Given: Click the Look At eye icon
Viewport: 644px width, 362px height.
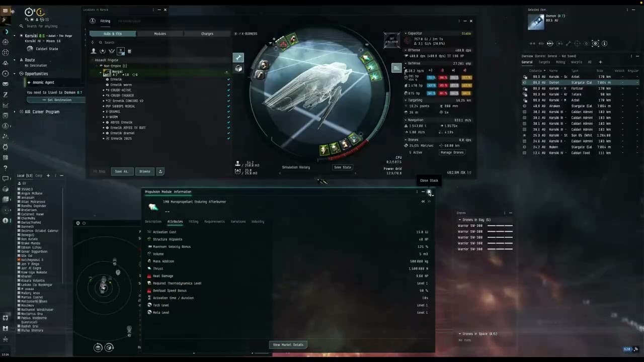Looking at the screenshot, I should (595, 43).
